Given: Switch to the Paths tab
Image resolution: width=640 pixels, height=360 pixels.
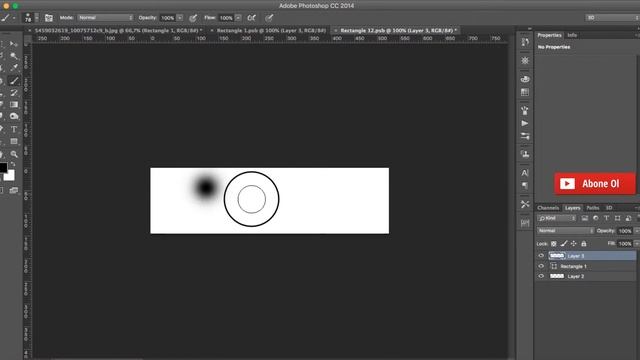Looking at the screenshot, I should [593, 208].
